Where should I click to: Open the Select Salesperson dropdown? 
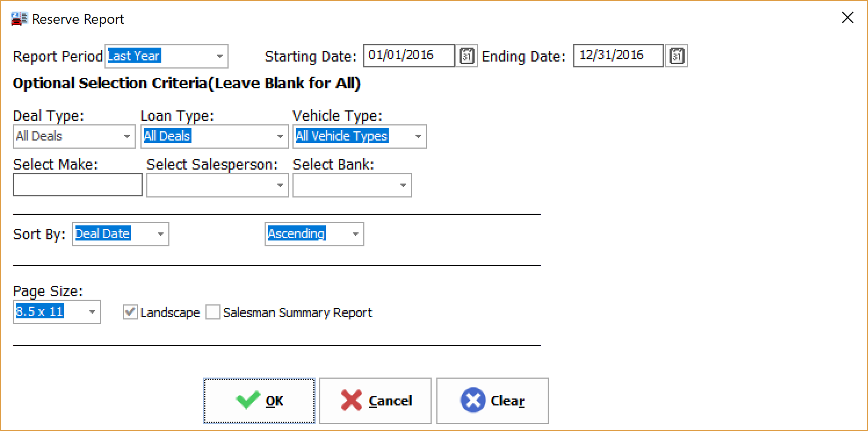(x=280, y=186)
